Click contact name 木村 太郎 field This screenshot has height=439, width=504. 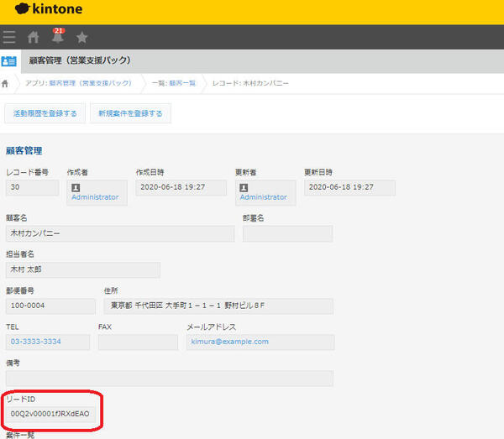[x=83, y=269]
